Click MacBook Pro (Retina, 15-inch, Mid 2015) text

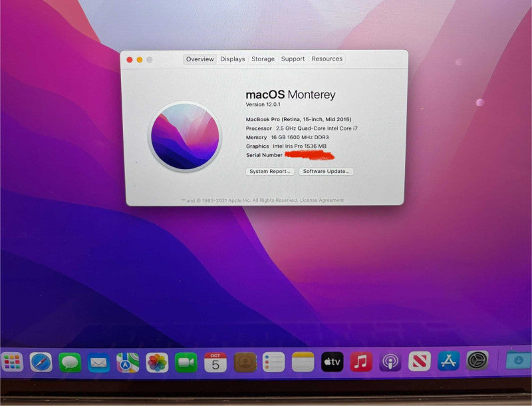(x=299, y=119)
